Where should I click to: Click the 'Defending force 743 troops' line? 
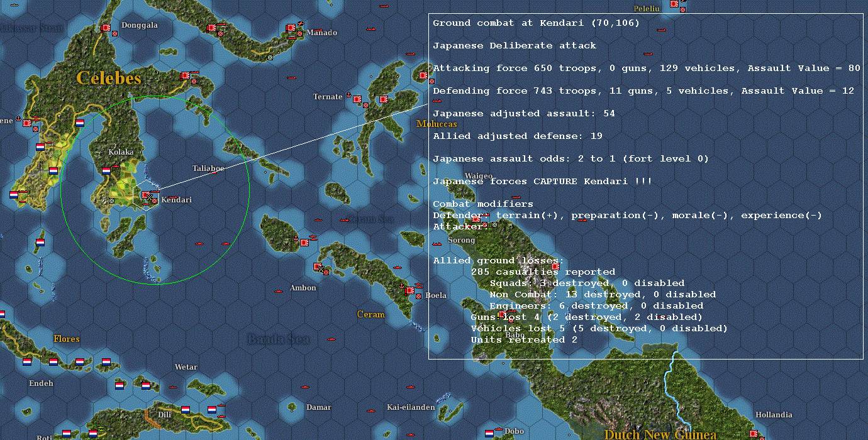click(643, 91)
